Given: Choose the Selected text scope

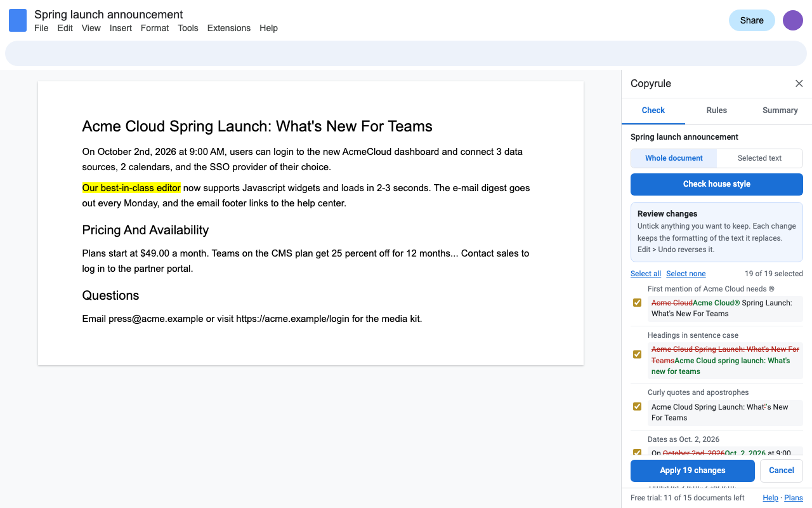Looking at the screenshot, I should coord(759,158).
